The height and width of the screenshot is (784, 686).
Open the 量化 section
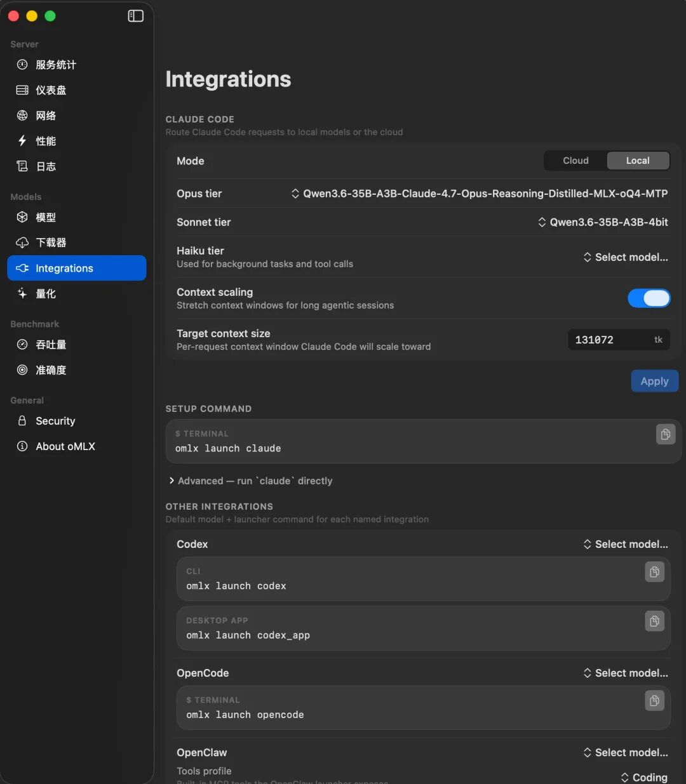(77, 293)
